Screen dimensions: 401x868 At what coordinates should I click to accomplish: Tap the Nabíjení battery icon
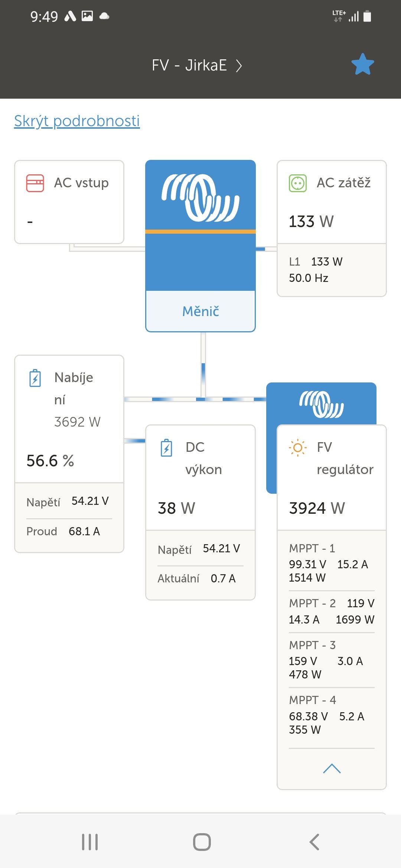click(x=35, y=378)
